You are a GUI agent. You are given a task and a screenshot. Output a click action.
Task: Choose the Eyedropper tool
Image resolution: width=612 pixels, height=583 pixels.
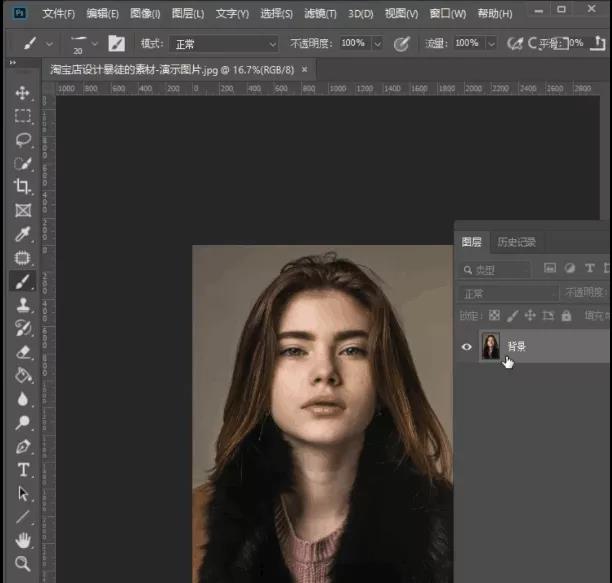(x=22, y=234)
